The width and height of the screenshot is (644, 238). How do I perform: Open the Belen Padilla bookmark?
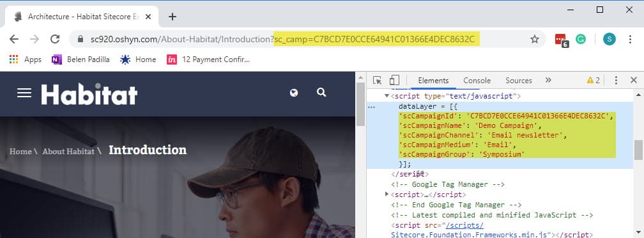coord(81,59)
